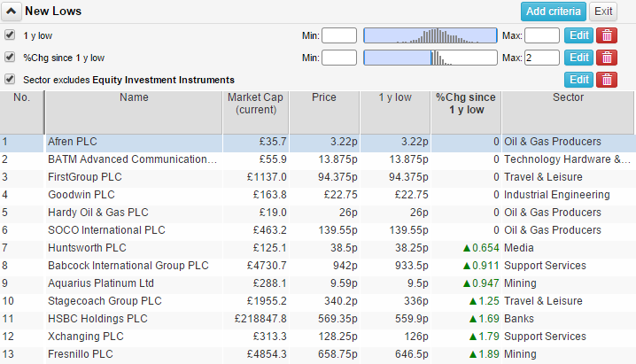Edit the %Chg since 1 y low criterion
The height and width of the screenshot is (364, 636).
[x=578, y=58]
